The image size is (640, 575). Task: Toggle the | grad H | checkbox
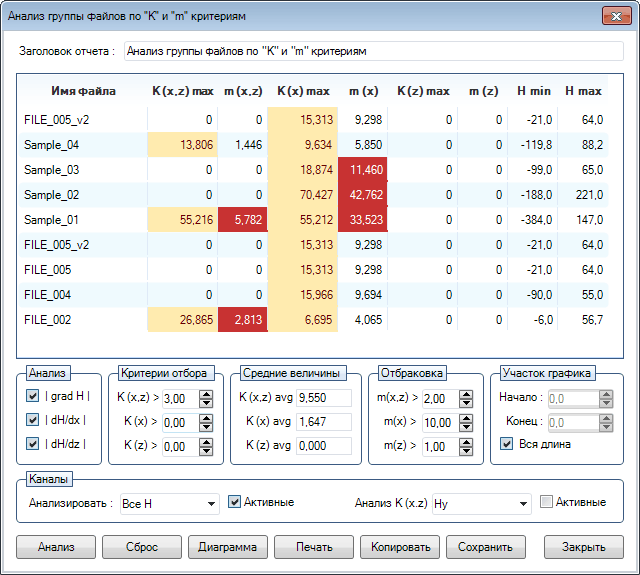pyautogui.click(x=34, y=396)
